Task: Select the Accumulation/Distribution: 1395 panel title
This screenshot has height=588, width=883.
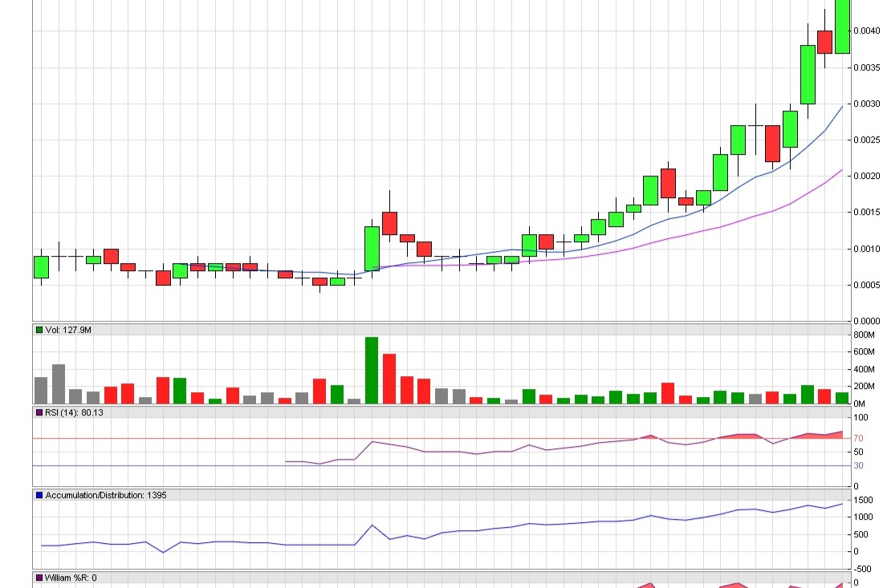Action: tap(105, 495)
